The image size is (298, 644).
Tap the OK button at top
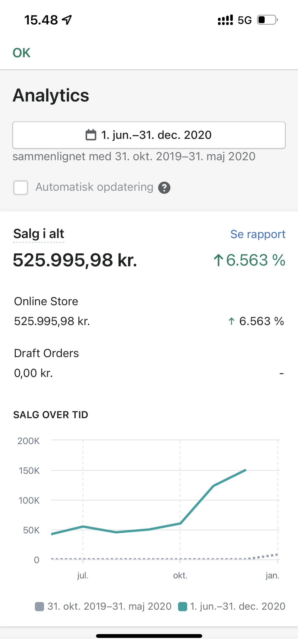coord(22,53)
